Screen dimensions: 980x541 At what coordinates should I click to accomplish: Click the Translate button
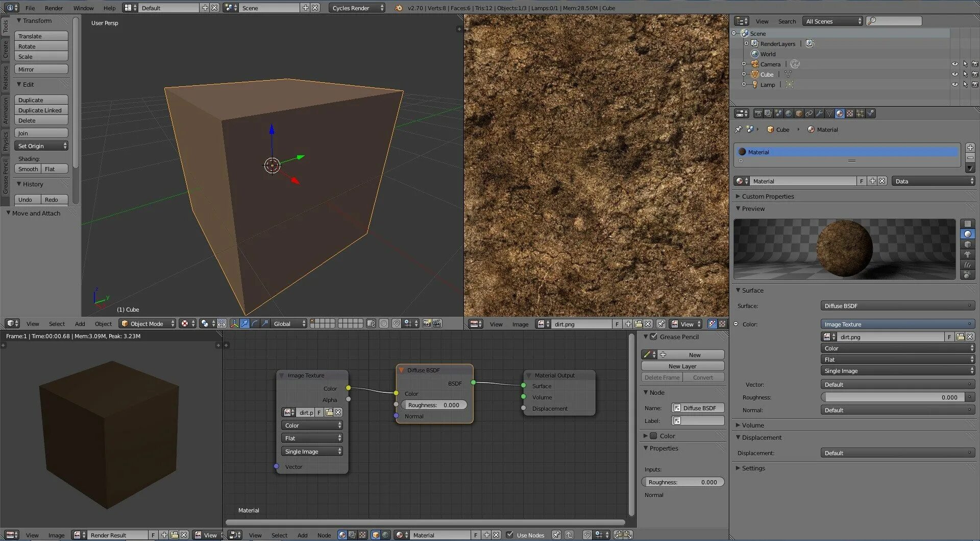[41, 36]
